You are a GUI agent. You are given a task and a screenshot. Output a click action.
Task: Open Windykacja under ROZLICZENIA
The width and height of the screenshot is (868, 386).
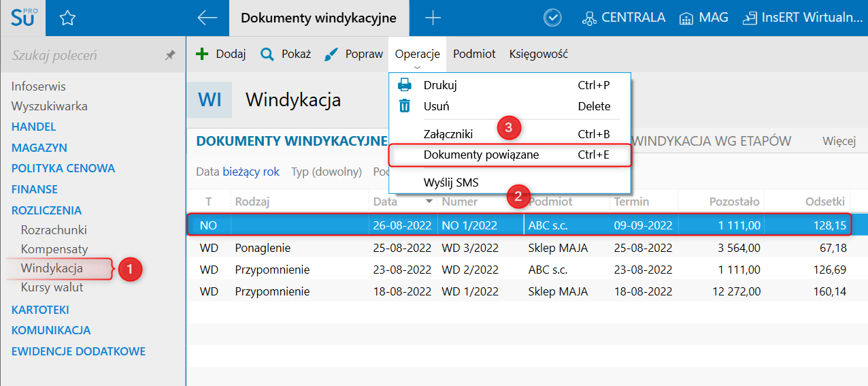tap(52, 268)
